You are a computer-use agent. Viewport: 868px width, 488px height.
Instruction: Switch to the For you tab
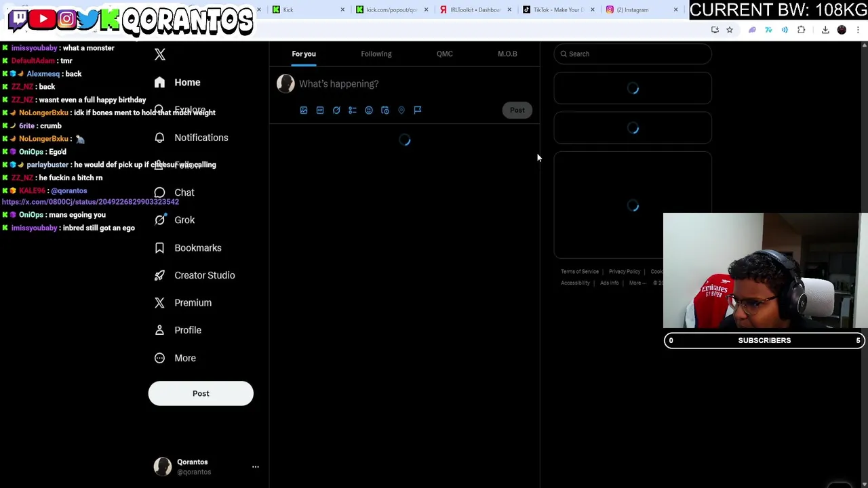pyautogui.click(x=304, y=54)
